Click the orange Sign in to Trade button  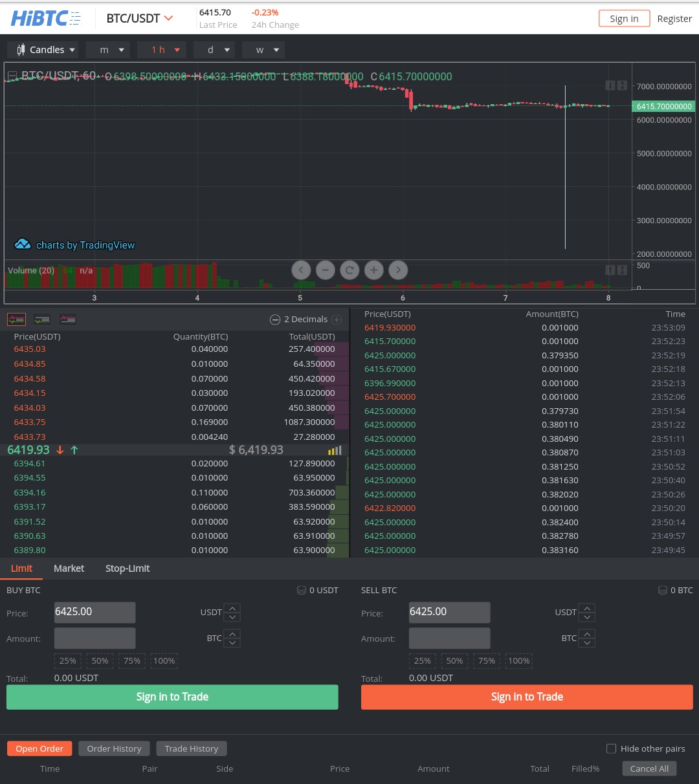[x=527, y=697]
